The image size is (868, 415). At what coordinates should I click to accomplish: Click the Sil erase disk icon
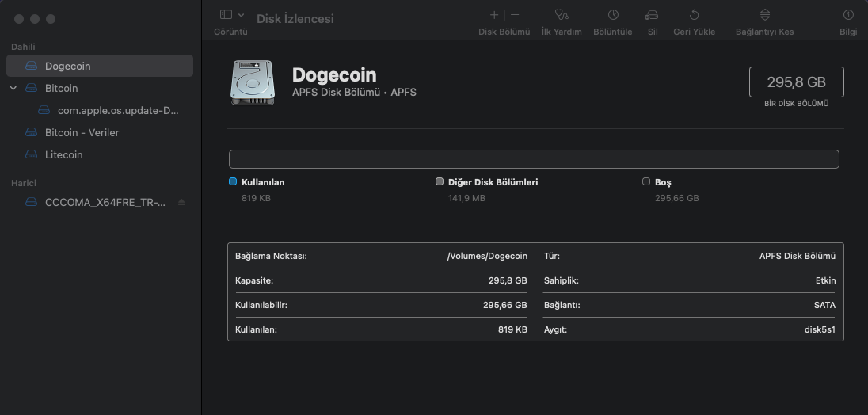coord(652,15)
